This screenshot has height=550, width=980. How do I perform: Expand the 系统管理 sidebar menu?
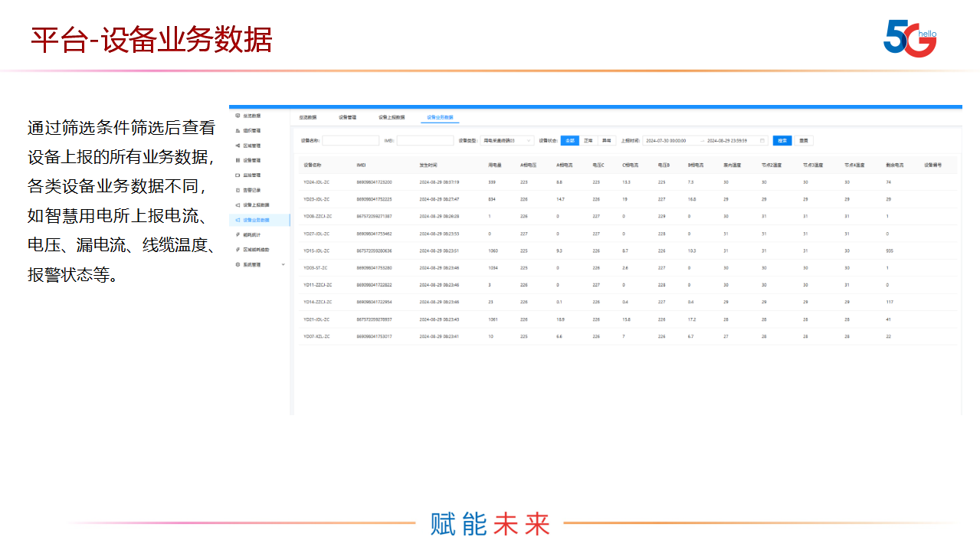point(283,264)
